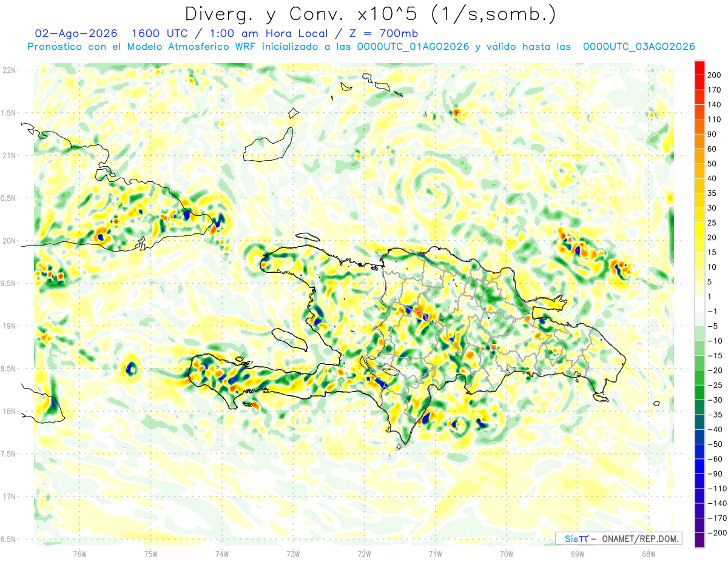Click the dark red top swatch of color scale
The image size is (728, 562).
tap(699, 68)
